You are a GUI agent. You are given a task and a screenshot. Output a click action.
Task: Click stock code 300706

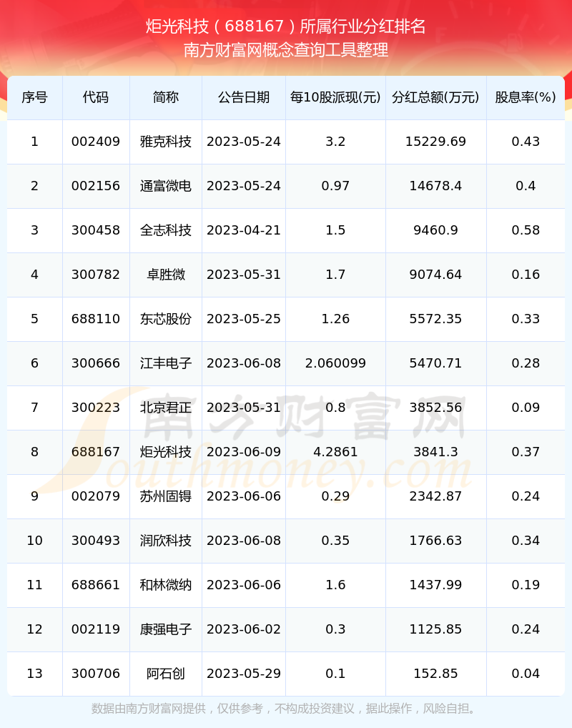[x=96, y=674]
